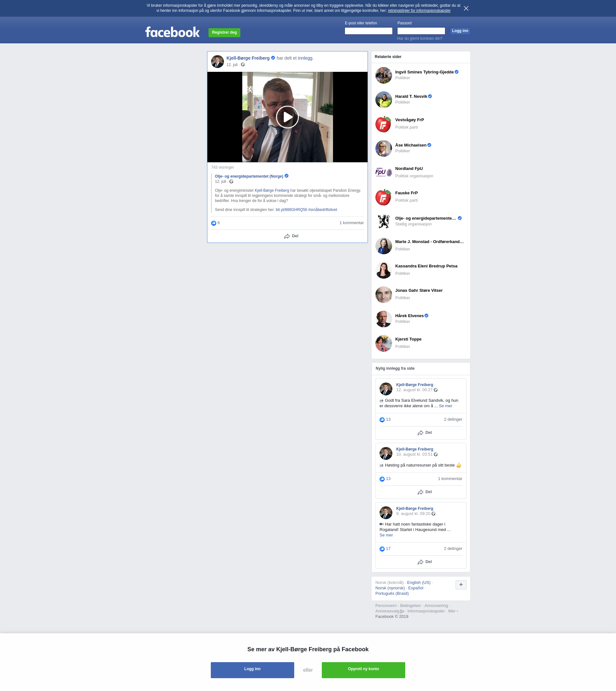The width and height of the screenshot is (616, 691).
Task: Click the plus button to add more languages
Action: [461, 585]
